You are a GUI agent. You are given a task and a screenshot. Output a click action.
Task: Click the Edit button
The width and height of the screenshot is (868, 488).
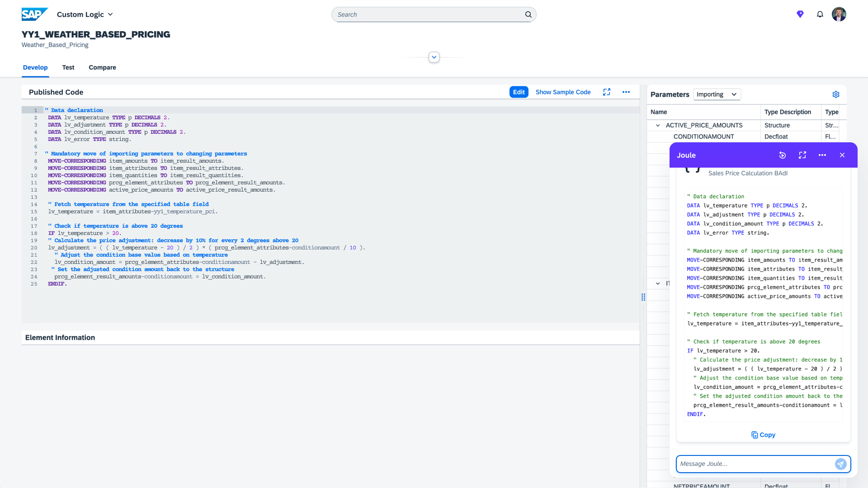pyautogui.click(x=519, y=92)
